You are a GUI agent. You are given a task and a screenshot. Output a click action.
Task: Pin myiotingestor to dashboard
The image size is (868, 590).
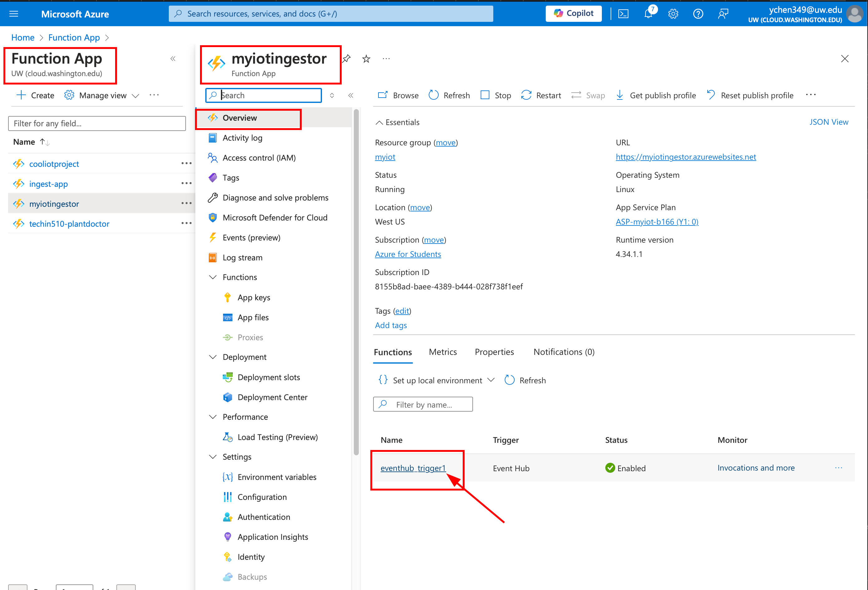coord(347,59)
